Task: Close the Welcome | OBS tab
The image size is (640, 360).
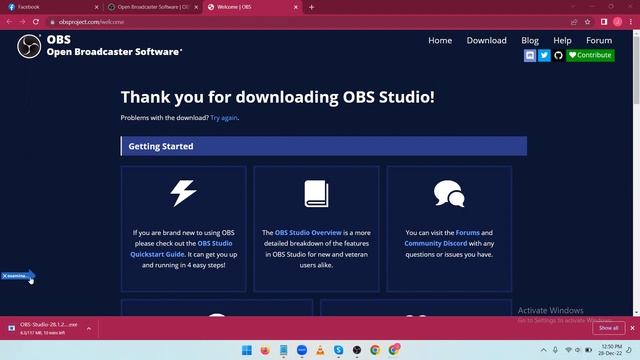Action: tap(296, 7)
